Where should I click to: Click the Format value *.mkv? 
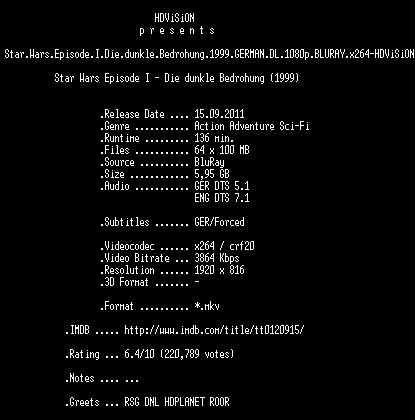207,306
